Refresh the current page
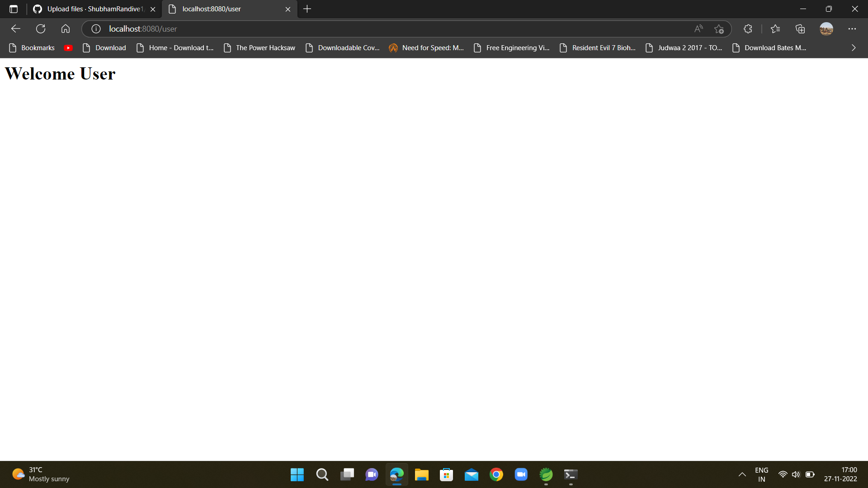The image size is (868, 488). (41, 28)
